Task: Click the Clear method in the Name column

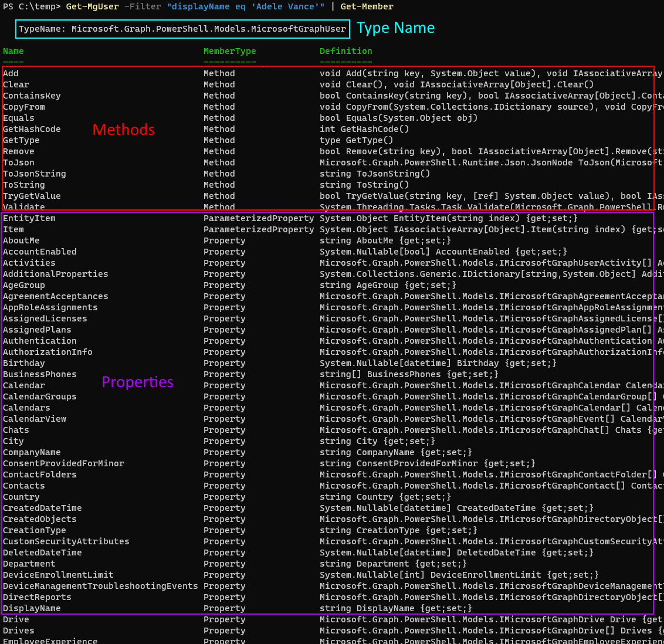Action: pos(16,84)
